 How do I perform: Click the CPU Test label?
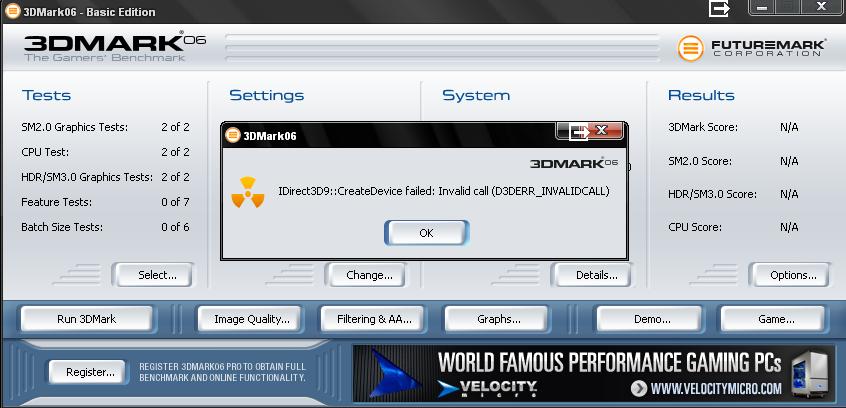coord(45,152)
